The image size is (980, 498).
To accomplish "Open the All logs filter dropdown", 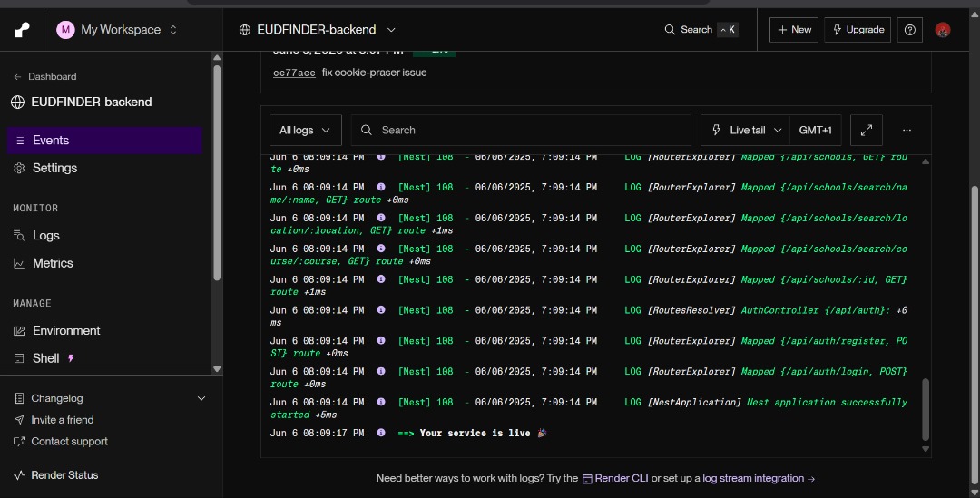I will 305,130.
